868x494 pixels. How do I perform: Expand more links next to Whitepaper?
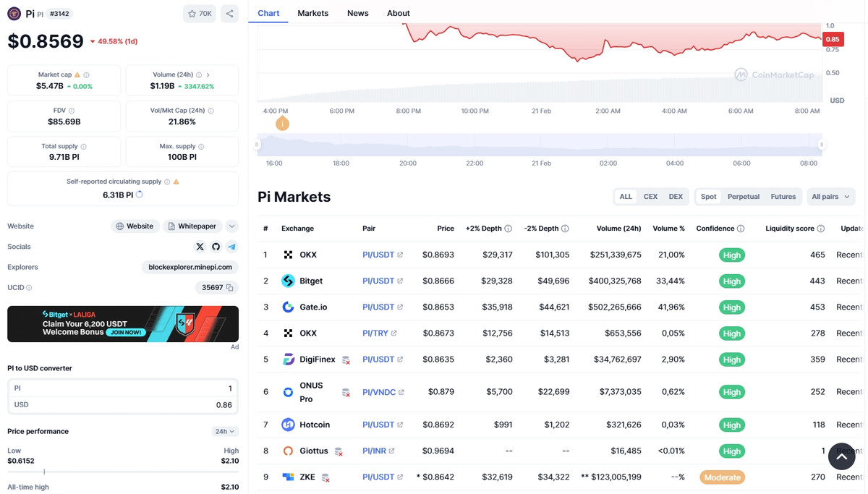click(x=231, y=226)
